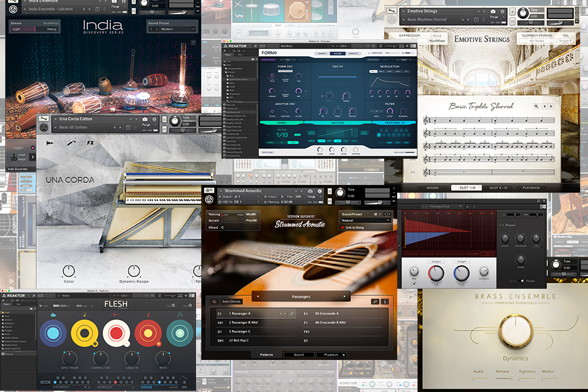The image size is (588, 392).
Task: Open the Sound Preset dropdown showing Natural
Action: [x=364, y=220]
